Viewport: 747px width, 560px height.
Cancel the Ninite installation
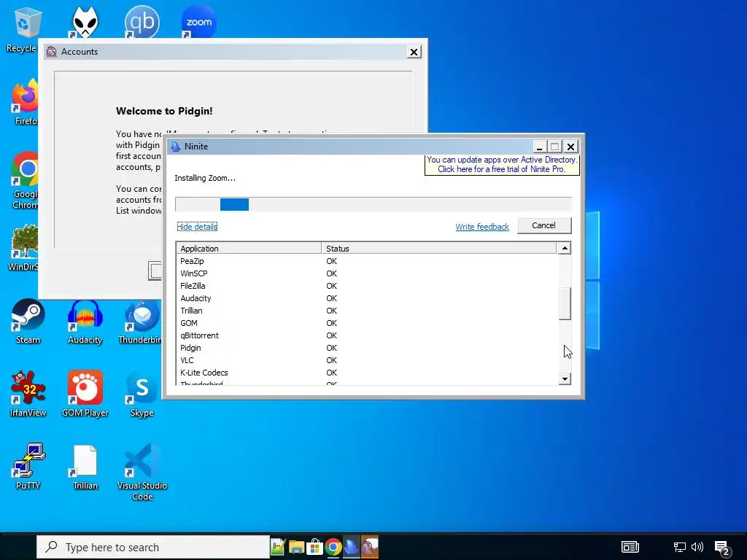(544, 225)
